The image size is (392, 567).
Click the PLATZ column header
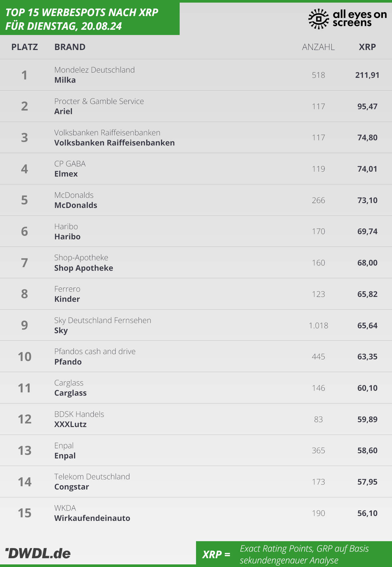pos(24,47)
